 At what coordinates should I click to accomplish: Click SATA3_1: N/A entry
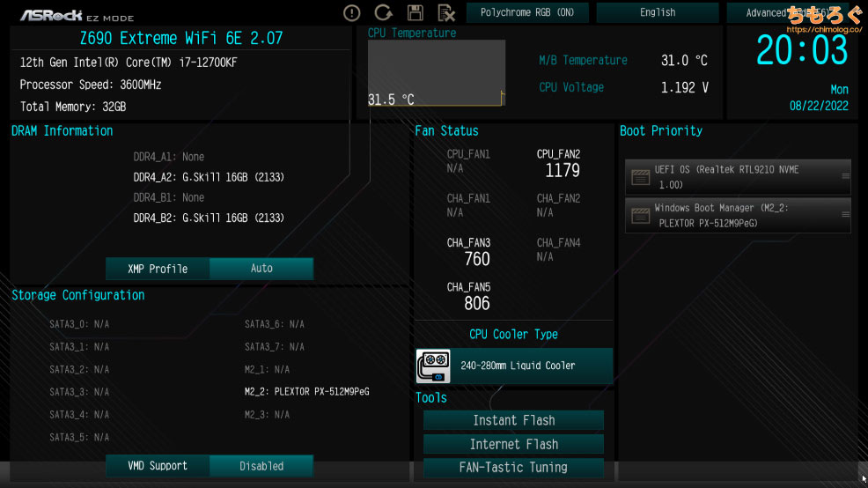[x=79, y=347]
